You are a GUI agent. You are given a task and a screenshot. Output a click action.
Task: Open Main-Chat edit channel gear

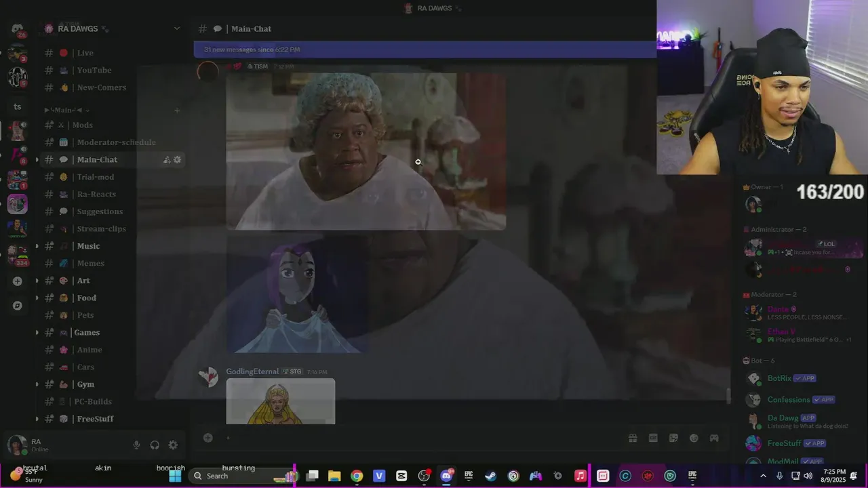[x=178, y=160]
